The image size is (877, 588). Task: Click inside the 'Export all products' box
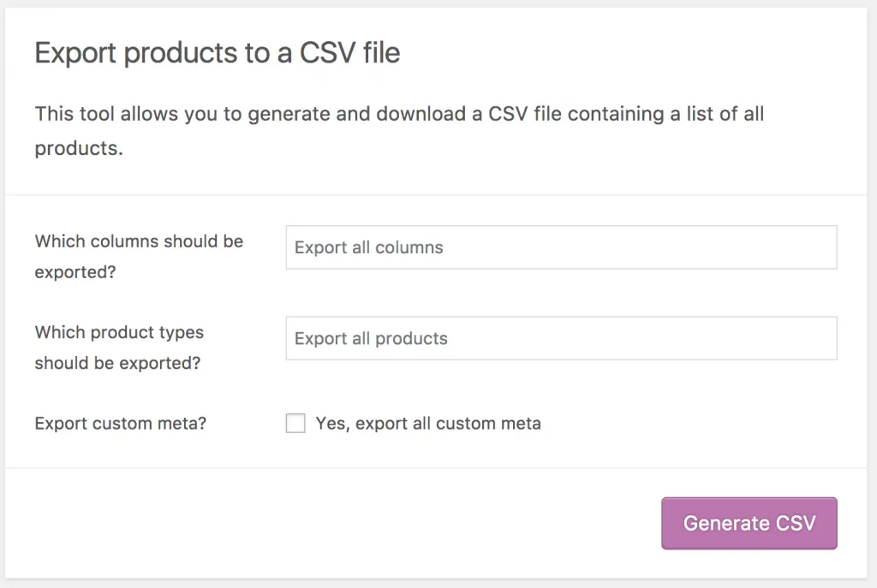(x=561, y=338)
